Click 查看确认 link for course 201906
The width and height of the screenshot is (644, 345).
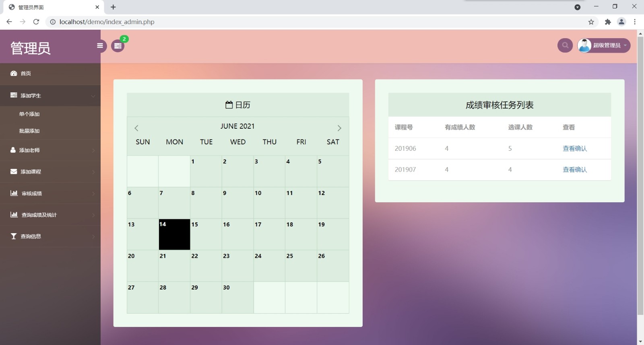coord(574,149)
